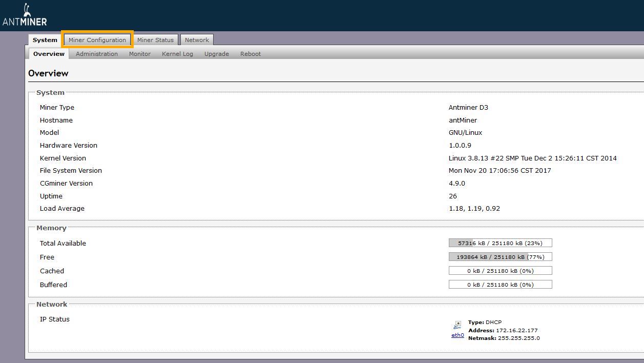Click the Antminer logo
The image size is (644, 363).
25,15
